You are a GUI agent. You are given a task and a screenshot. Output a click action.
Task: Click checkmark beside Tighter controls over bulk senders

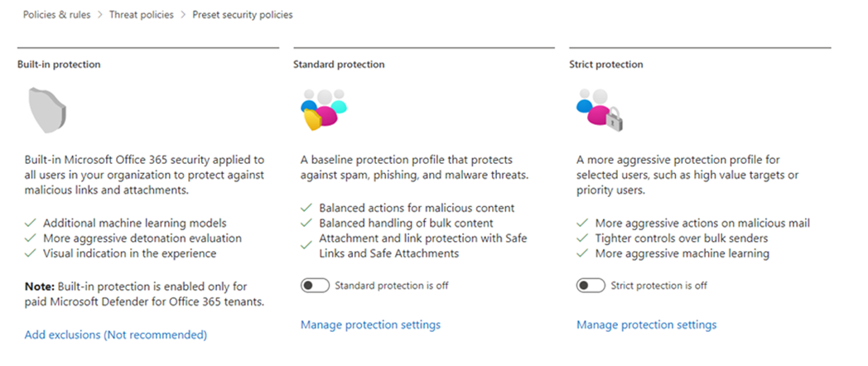[x=582, y=238]
